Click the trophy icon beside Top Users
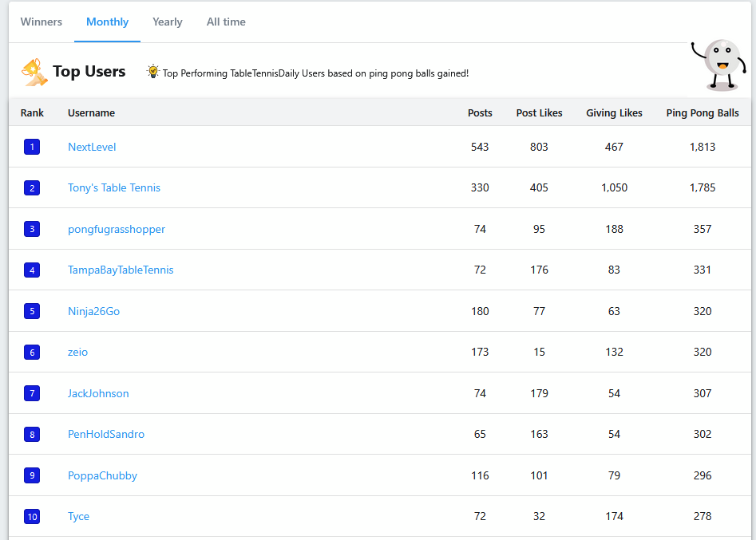The height and width of the screenshot is (540, 756). point(34,73)
